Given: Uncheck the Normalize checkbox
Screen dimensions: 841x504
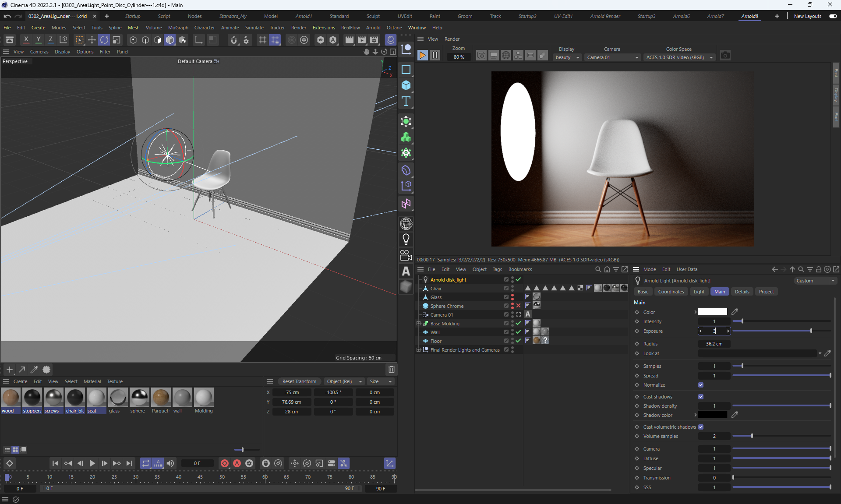Looking at the screenshot, I should pyautogui.click(x=701, y=385).
